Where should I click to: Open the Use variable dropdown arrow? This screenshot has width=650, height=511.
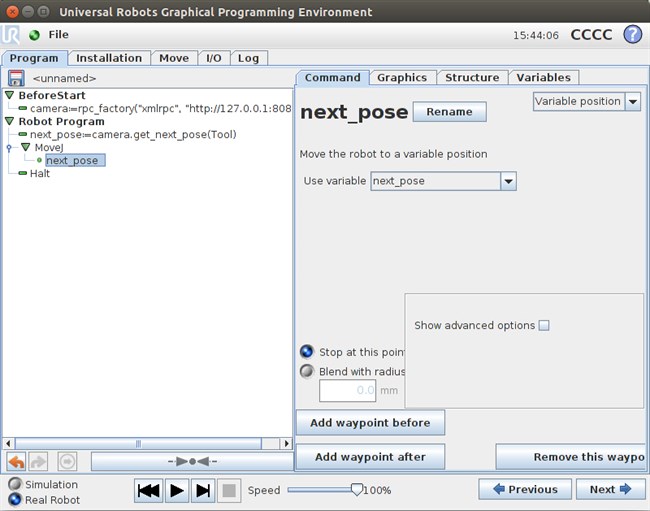click(x=508, y=181)
